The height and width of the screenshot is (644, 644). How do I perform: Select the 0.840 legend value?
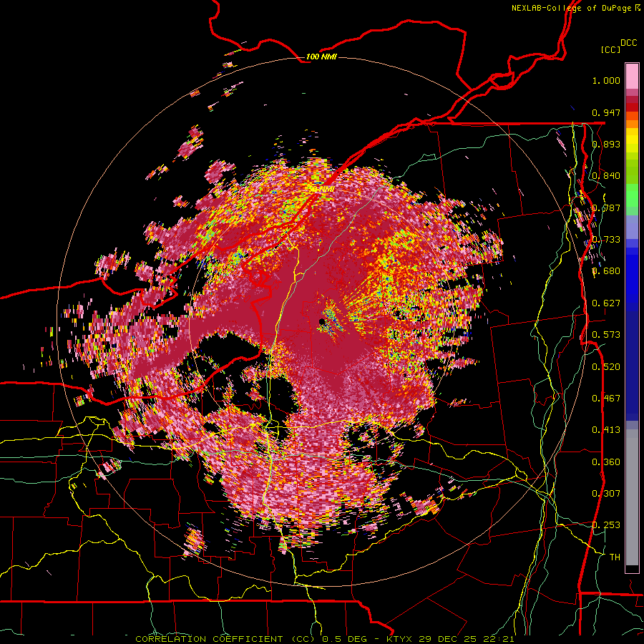[606, 176]
